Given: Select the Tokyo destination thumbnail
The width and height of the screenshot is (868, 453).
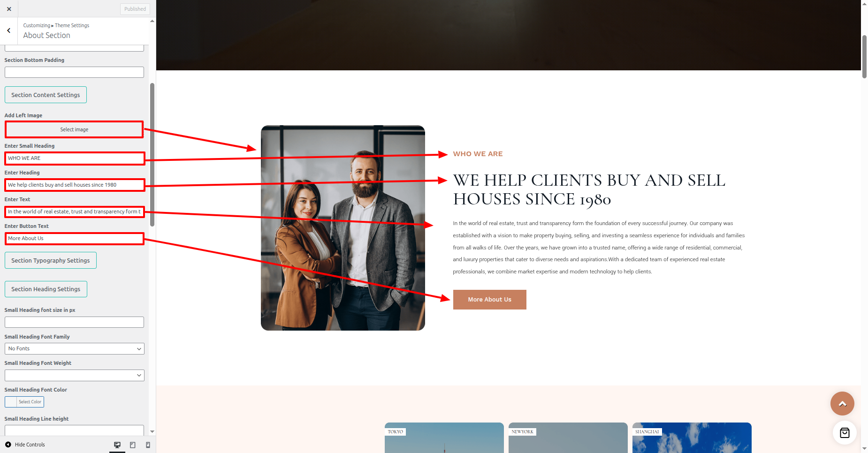Looking at the screenshot, I should pyautogui.click(x=444, y=438).
